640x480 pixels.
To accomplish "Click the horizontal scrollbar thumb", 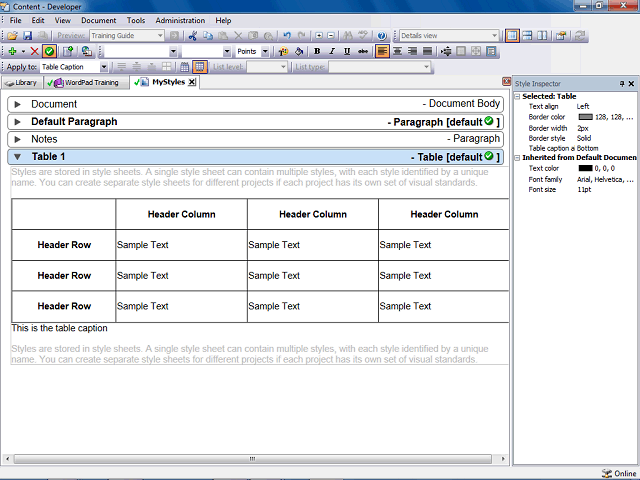I will [x=253, y=459].
